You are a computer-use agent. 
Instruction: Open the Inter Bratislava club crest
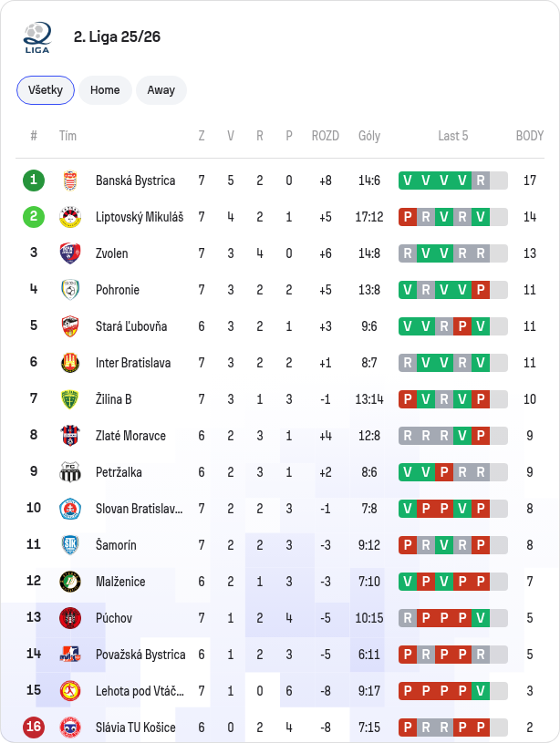pos(70,363)
